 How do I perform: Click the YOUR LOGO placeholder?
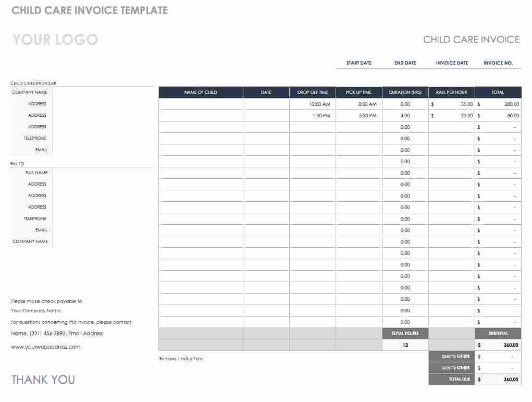click(x=55, y=40)
